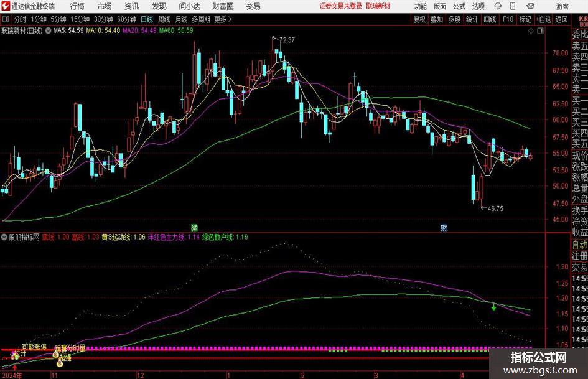Select the 周线 weekly period
This screenshot has width=588, height=379.
coord(164,19)
